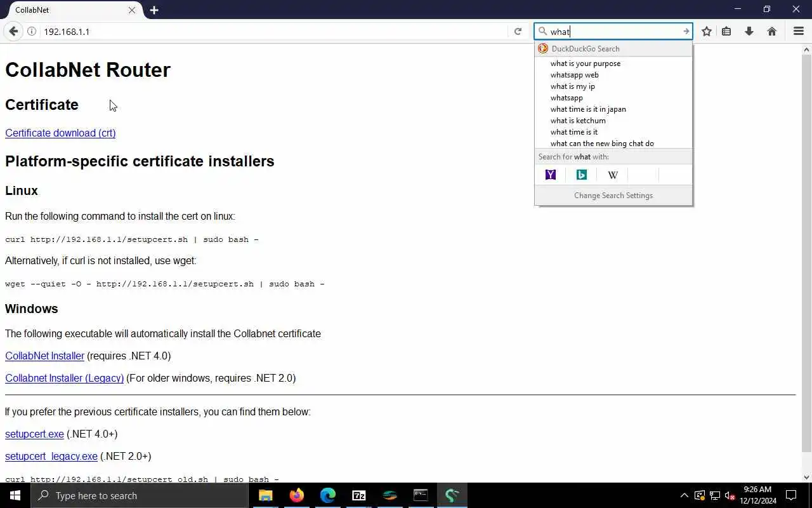The image size is (812, 508).
Task: Click the curl setupcert.sh command text
Action: coord(132,239)
